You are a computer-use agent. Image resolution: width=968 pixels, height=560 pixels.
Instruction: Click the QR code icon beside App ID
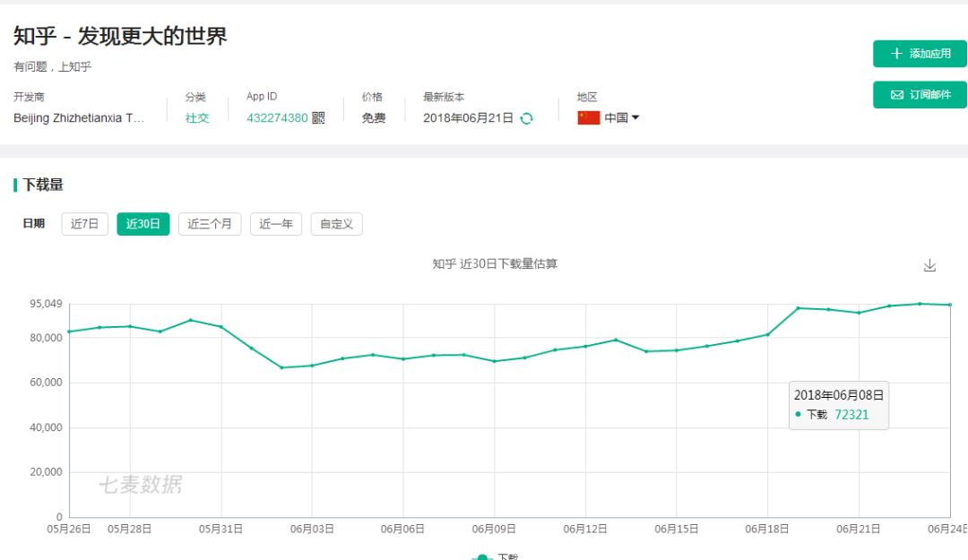pos(318,118)
